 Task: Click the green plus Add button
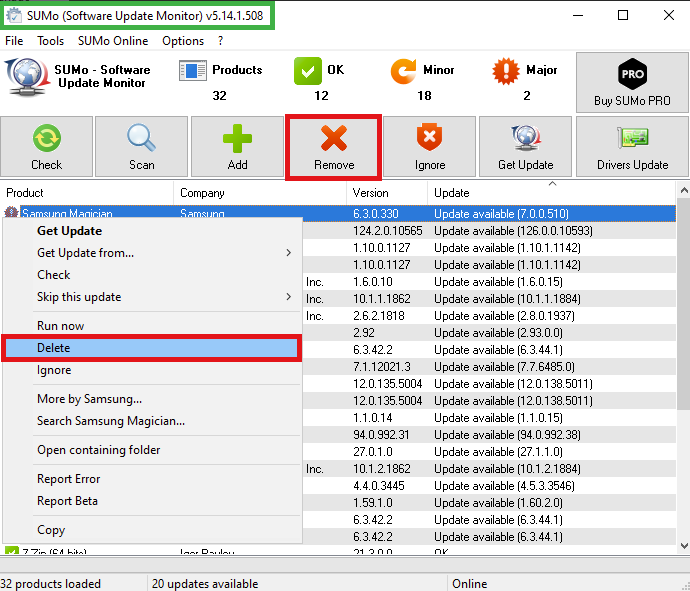coord(237,147)
